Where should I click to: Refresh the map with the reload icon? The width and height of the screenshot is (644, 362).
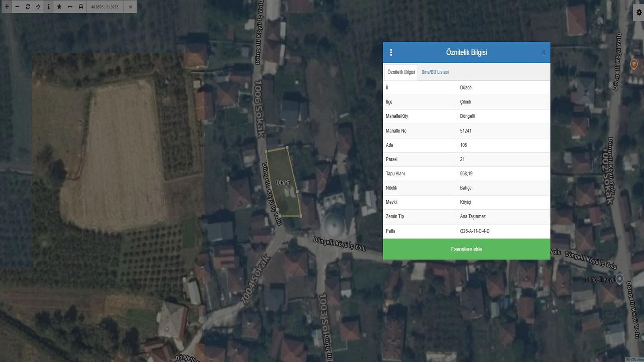(x=28, y=7)
